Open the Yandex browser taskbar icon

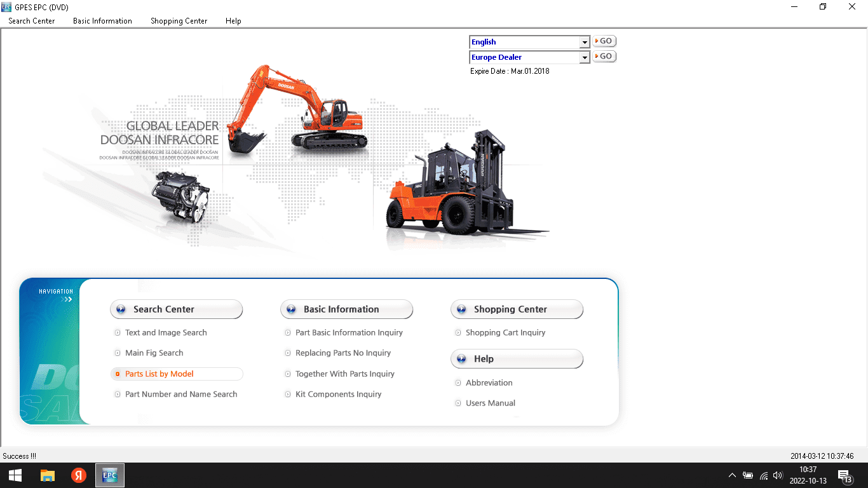click(79, 475)
